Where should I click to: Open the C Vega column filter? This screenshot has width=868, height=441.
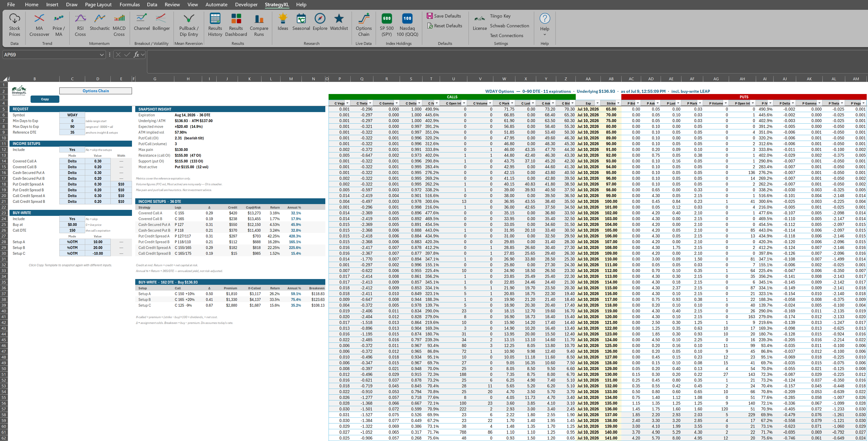(347, 103)
